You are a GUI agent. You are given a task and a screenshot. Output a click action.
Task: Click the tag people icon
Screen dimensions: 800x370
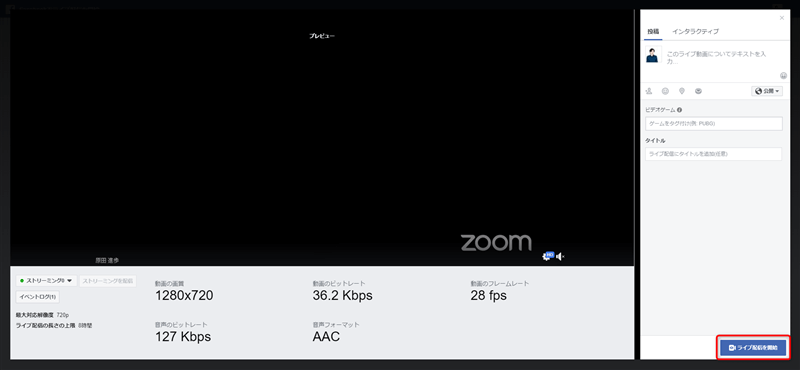click(x=649, y=91)
